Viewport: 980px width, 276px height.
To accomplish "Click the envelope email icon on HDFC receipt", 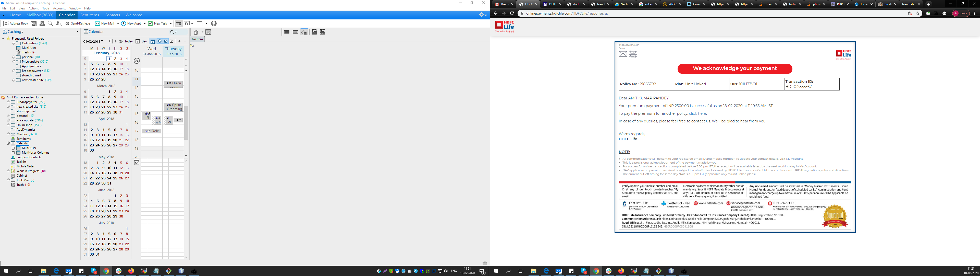I will 623,54.
